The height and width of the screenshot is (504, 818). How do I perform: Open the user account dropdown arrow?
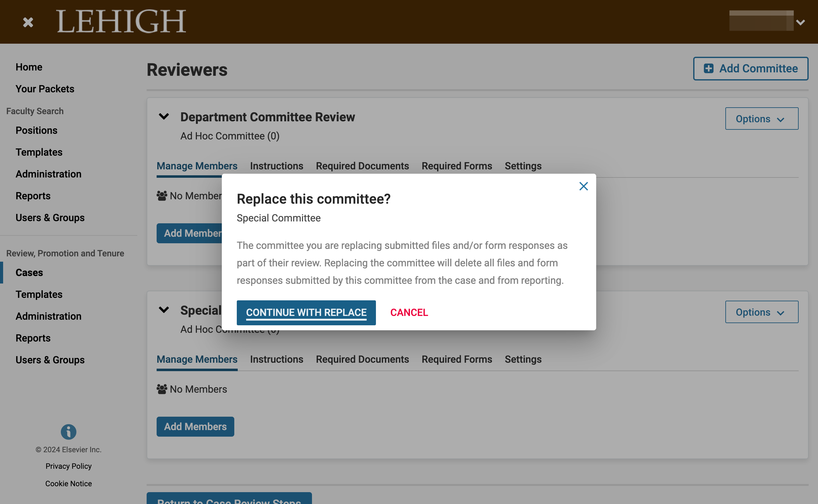click(801, 22)
